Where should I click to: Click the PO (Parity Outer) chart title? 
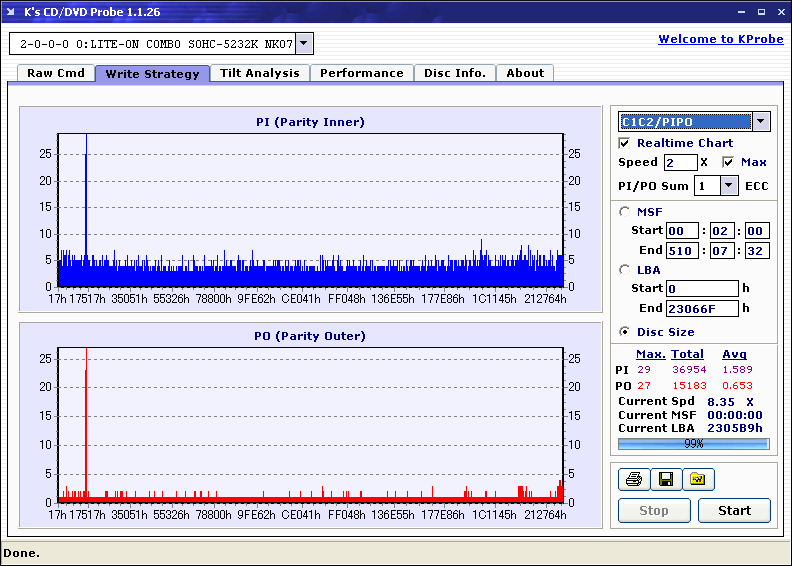pyautogui.click(x=310, y=336)
